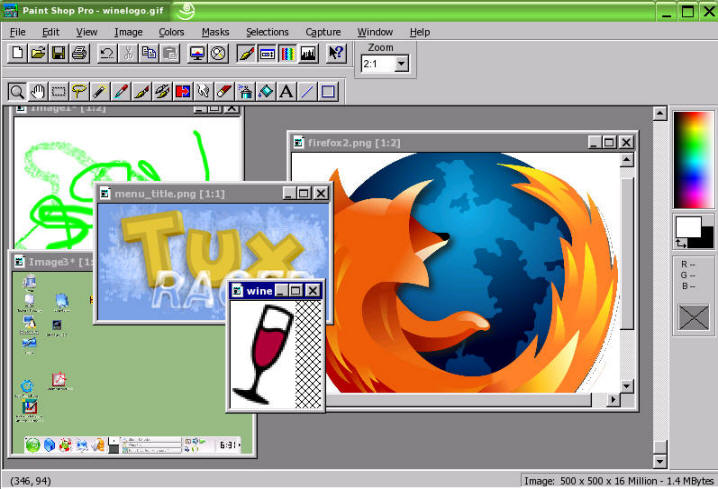Image resolution: width=718 pixels, height=489 pixels.
Task: Select the Shapes rectangle tool
Action: point(328,92)
